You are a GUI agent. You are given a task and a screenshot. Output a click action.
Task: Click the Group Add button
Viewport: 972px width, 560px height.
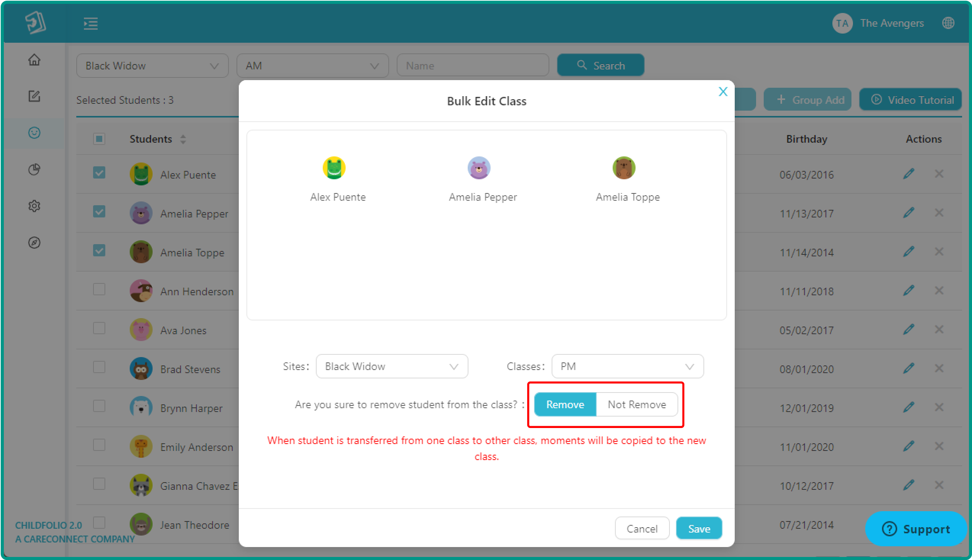point(807,100)
